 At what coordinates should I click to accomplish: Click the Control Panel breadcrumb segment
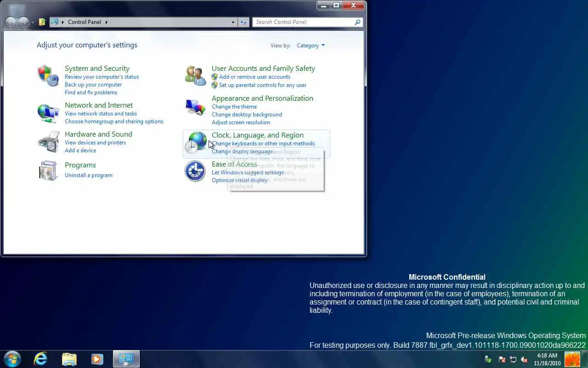[x=85, y=22]
